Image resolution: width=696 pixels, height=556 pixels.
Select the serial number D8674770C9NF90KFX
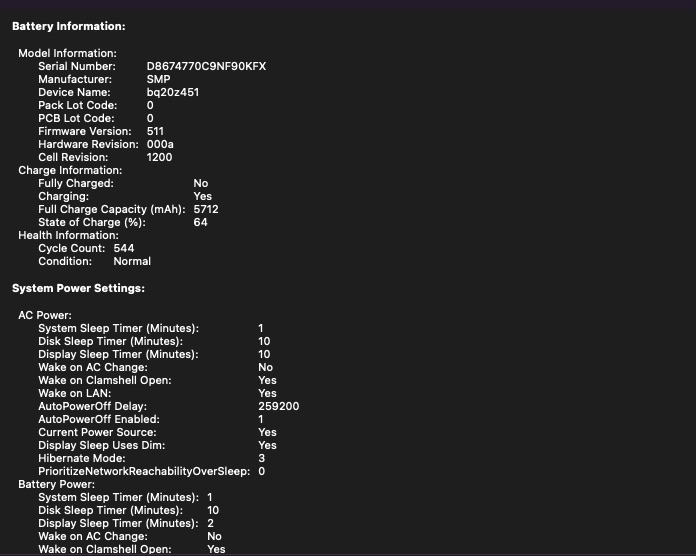[206, 66]
